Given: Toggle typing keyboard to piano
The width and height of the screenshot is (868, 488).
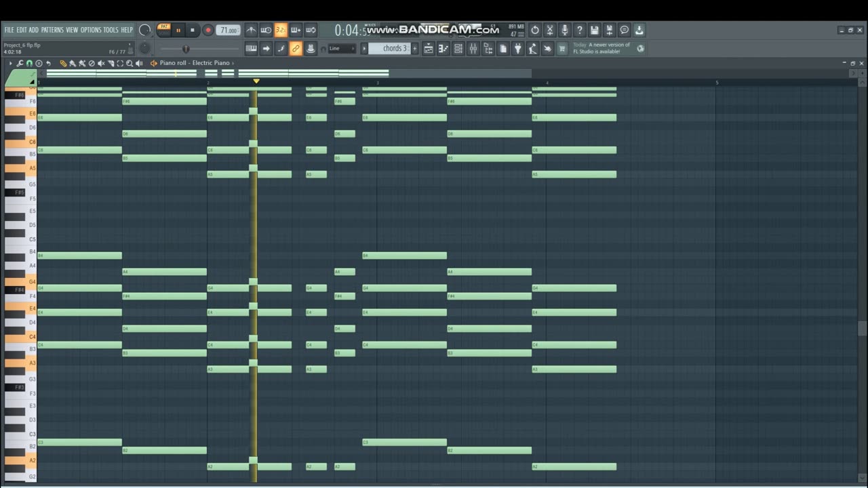Looking at the screenshot, I should pyautogui.click(x=251, y=48).
